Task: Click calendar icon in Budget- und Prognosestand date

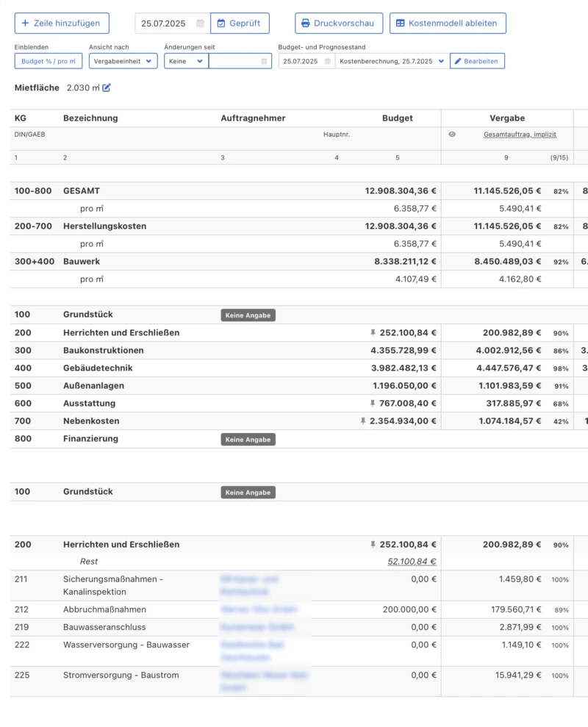Action: [328, 61]
